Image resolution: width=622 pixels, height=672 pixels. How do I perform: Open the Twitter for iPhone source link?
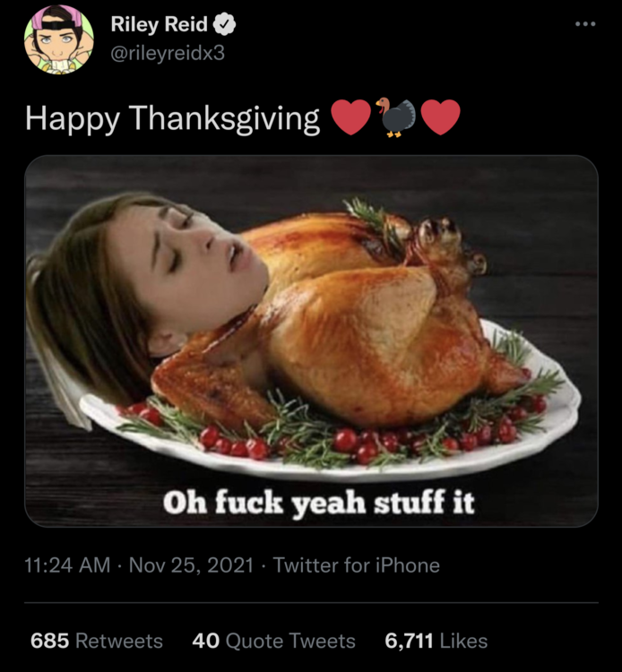coord(356,565)
